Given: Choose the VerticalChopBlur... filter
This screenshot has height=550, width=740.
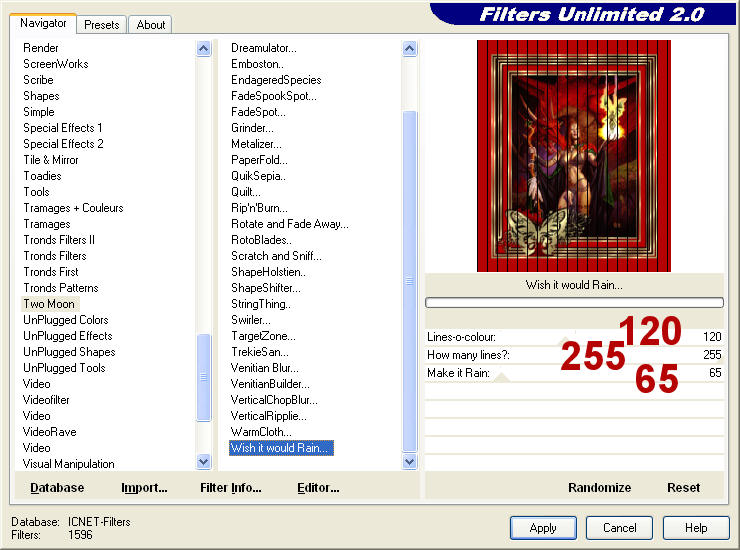Looking at the screenshot, I should (x=274, y=400).
